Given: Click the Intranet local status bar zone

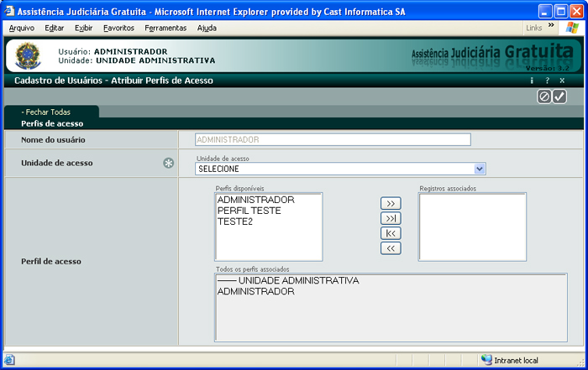Looking at the screenshot, I should [x=515, y=360].
